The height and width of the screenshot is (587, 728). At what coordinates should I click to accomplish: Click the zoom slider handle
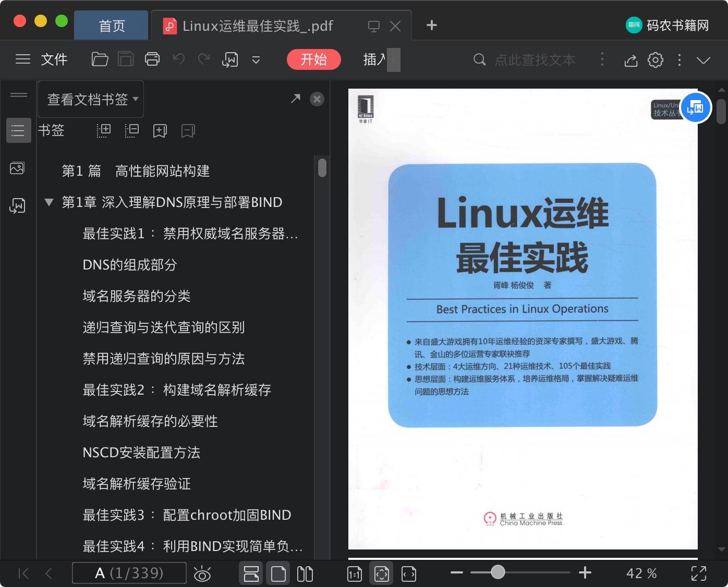pyautogui.click(x=498, y=572)
